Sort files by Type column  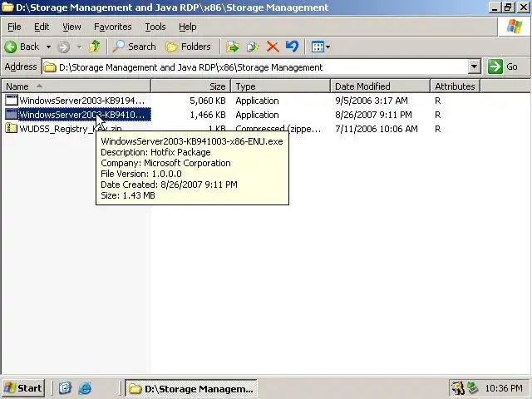pos(281,86)
